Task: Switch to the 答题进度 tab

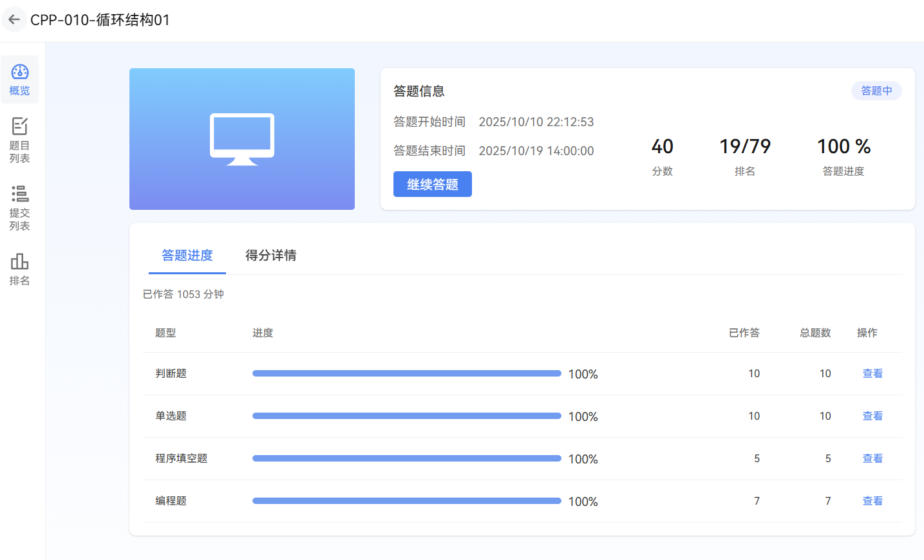Action: pyautogui.click(x=187, y=256)
